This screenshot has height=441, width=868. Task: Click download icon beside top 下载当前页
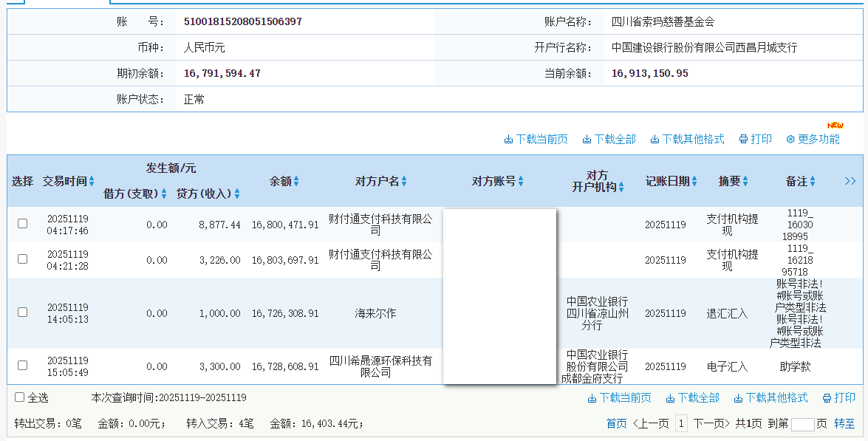click(x=508, y=140)
